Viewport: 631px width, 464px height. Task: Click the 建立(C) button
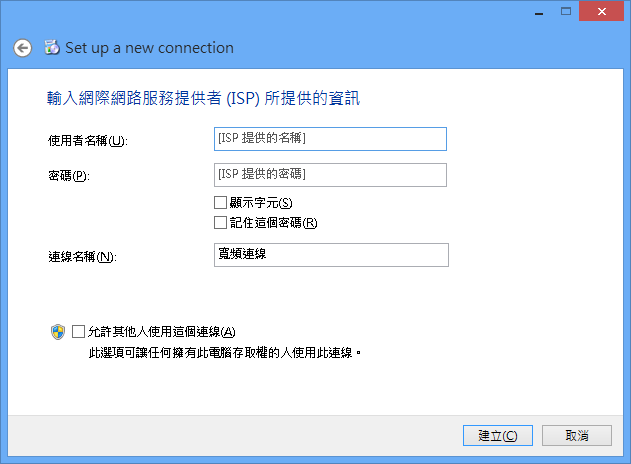click(498, 435)
